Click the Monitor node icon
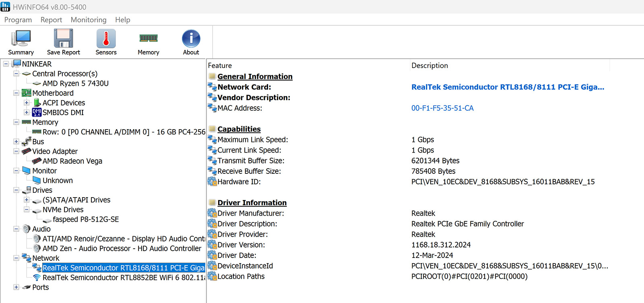Image resolution: width=644 pixels, height=303 pixels. coord(27,171)
